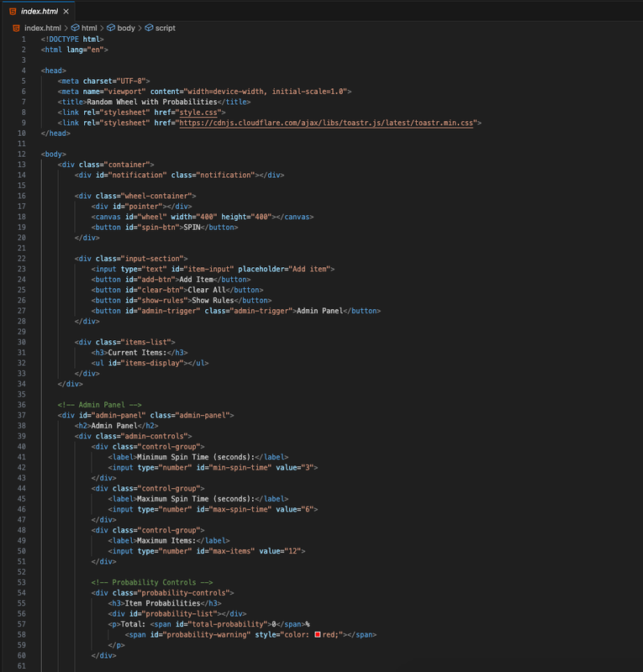The height and width of the screenshot is (672, 643).
Task: Open the style.css link on line 8
Action: click(x=198, y=113)
